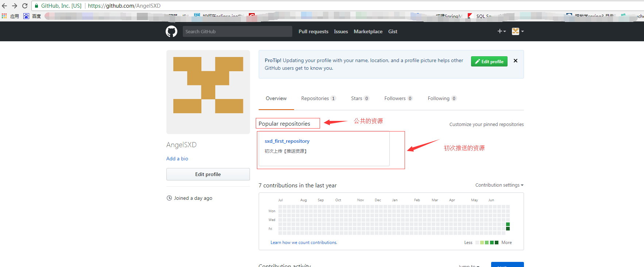Click the darkest green contribution cell
This screenshot has height=267, width=644.
(x=508, y=229)
